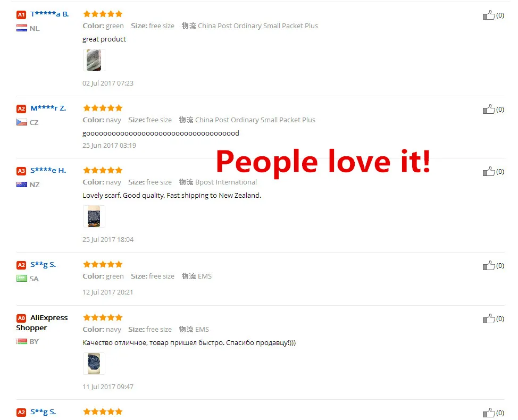518x420 pixels.
Task: Click the A0 badge near AliExpress Shopper
Action: point(21,318)
